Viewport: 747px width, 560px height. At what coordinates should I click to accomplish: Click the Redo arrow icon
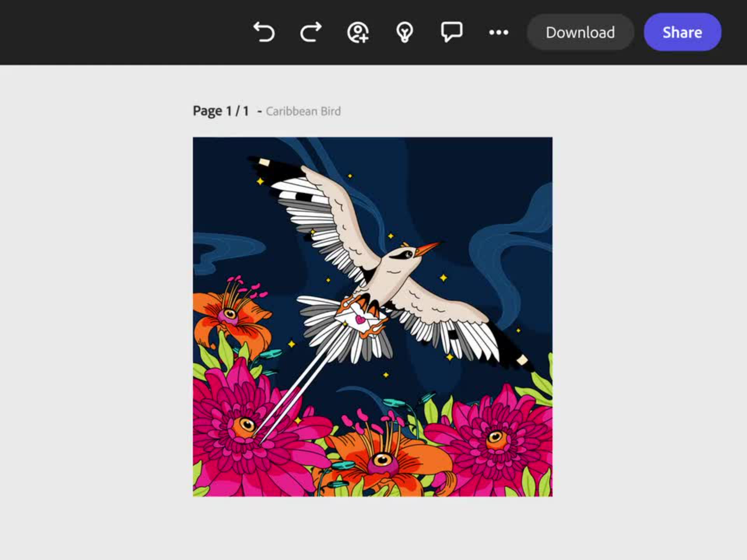pyautogui.click(x=311, y=32)
